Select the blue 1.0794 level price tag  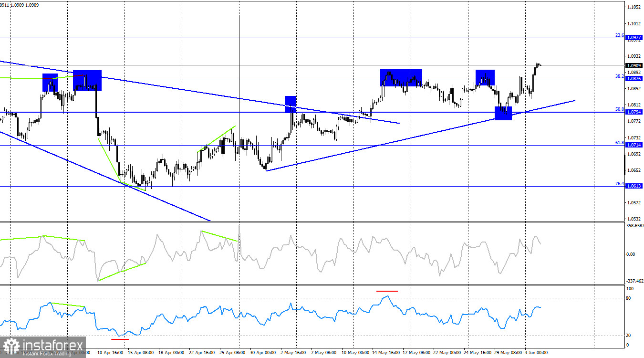tap(634, 112)
